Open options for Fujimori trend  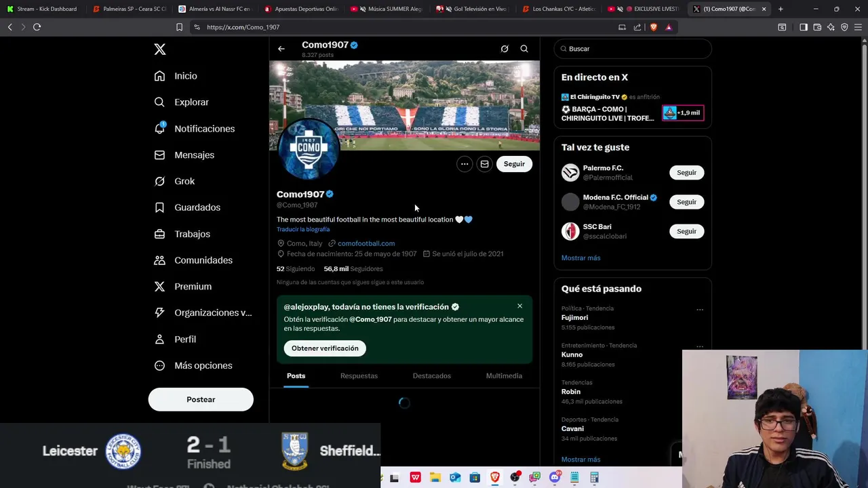point(700,310)
